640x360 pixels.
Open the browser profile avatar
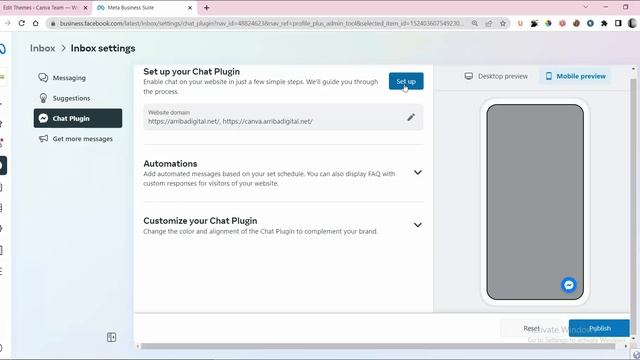point(632,23)
